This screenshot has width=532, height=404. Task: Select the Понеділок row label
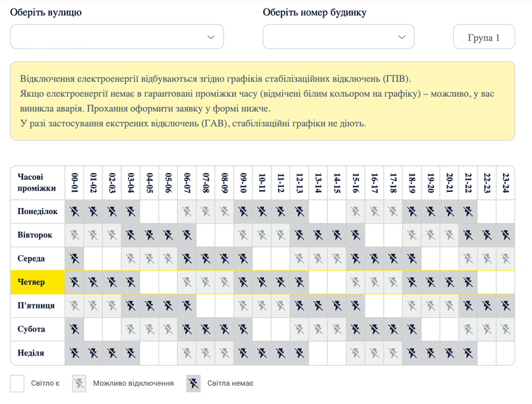38,211
